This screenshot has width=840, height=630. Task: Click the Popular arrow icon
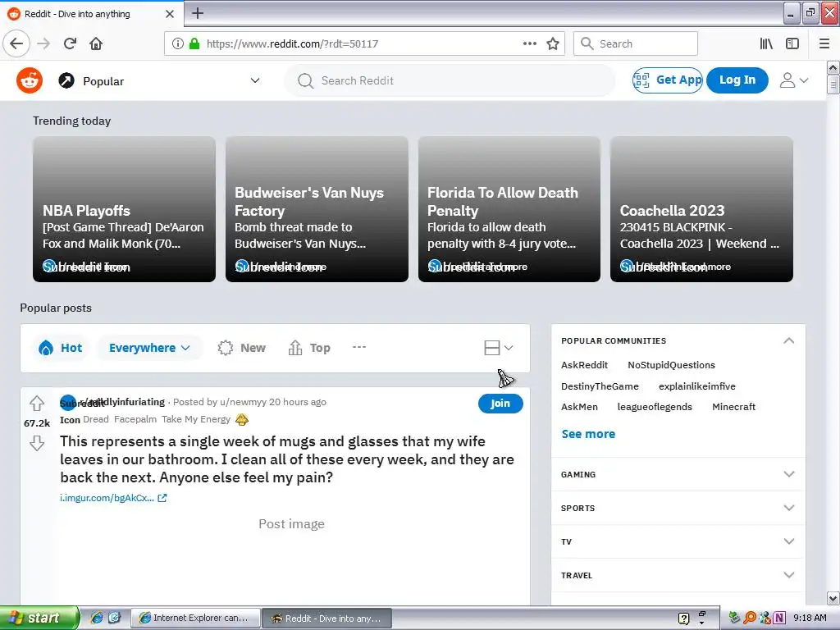coord(66,81)
